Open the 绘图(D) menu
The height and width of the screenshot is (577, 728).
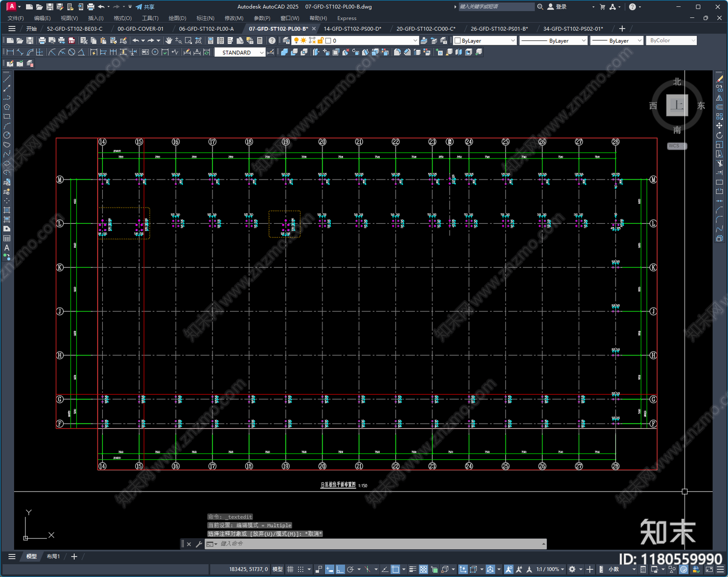point(177,18)
